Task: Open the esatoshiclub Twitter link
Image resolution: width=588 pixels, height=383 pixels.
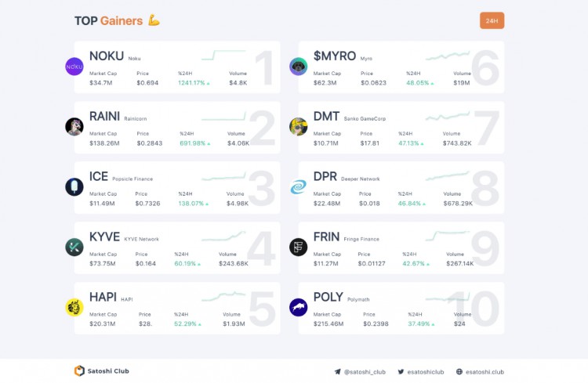Action: [421, 372]
